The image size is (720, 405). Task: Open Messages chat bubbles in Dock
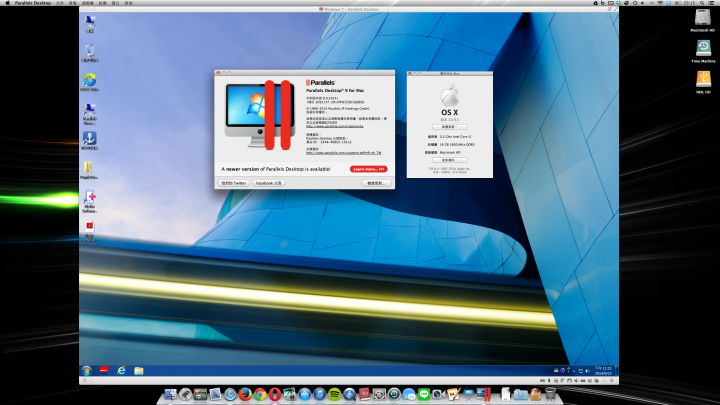tap(409, 394)
